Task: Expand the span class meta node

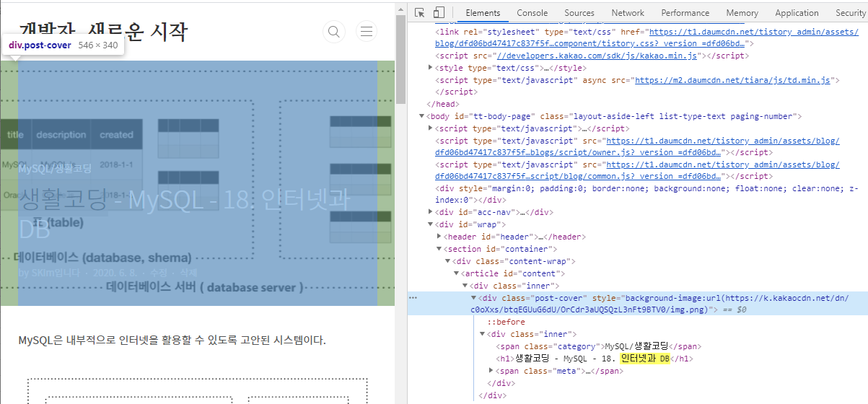Action: pyautogui.click(x=491, y=371)
